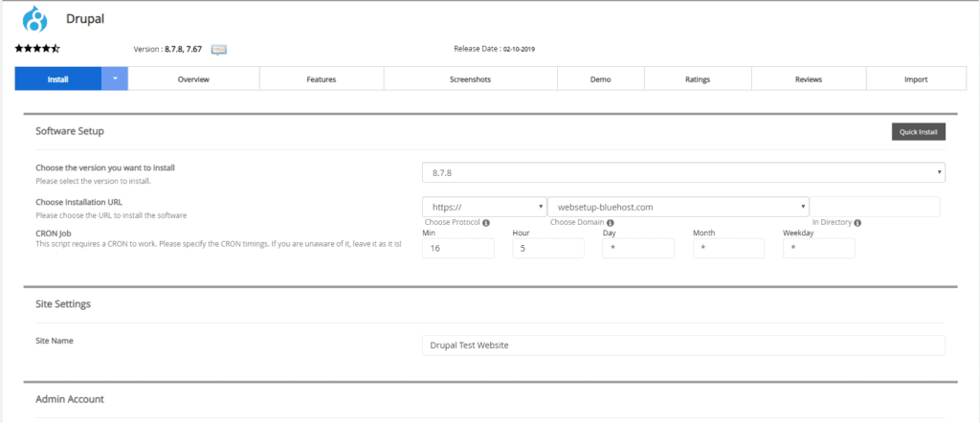Click the In Directory info icon
Viewport: 980px width, 423px height.
(858, 222)
